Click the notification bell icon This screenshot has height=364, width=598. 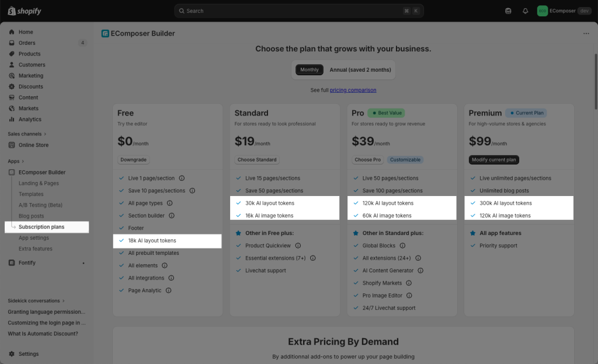pos(525,11)
